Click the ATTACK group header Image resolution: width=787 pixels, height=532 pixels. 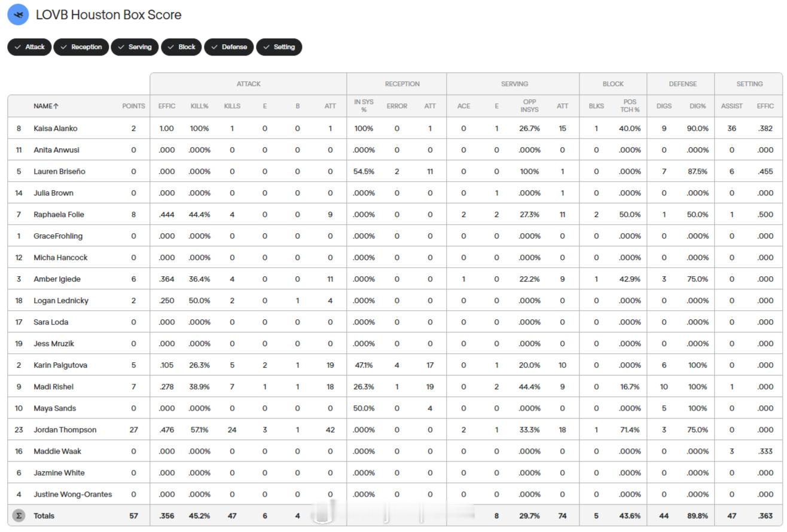click(x=248, y=84)
